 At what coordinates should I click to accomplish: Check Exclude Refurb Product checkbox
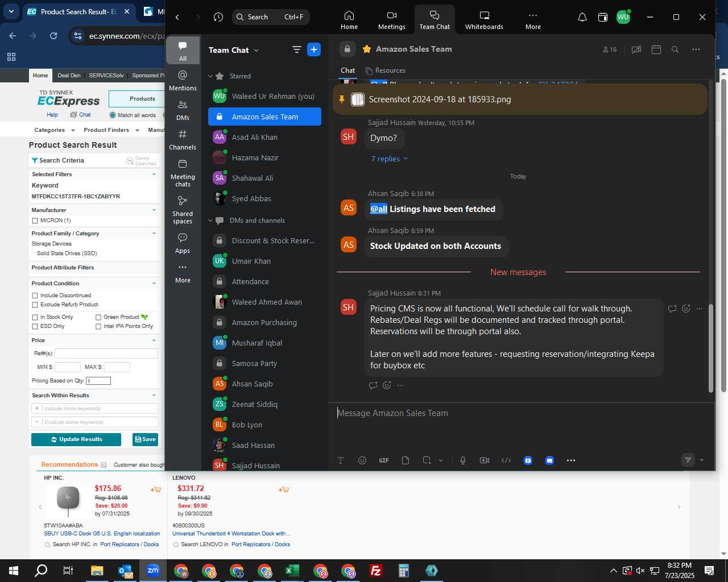click(35, 305)
